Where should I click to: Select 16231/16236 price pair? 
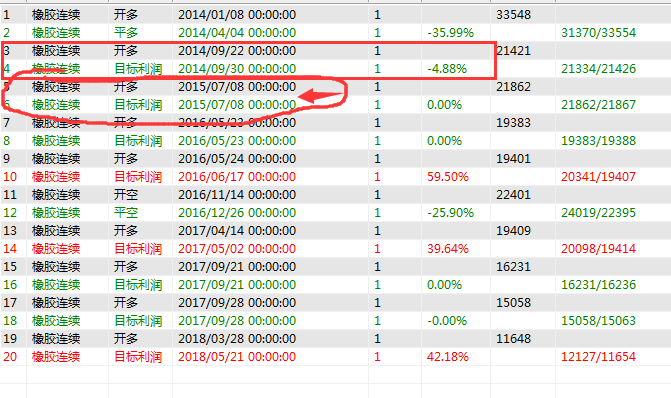tap(598, 285)
